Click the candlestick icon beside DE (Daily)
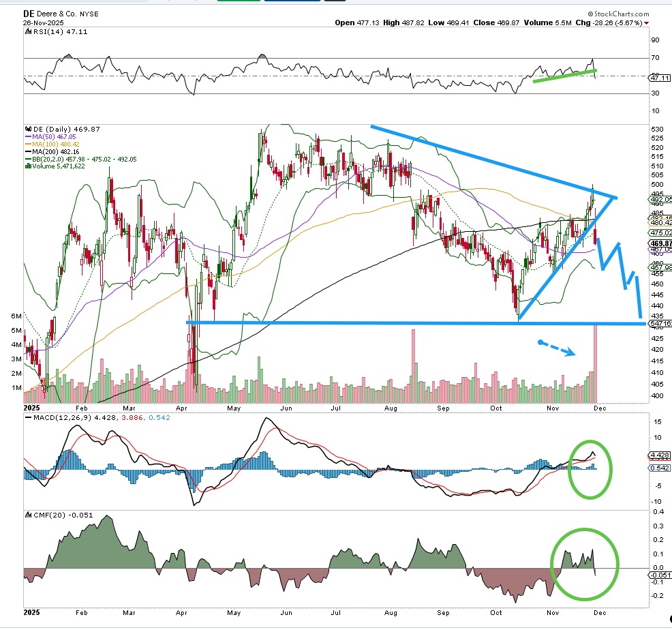 pyautogui.click(x=27, y=129)
